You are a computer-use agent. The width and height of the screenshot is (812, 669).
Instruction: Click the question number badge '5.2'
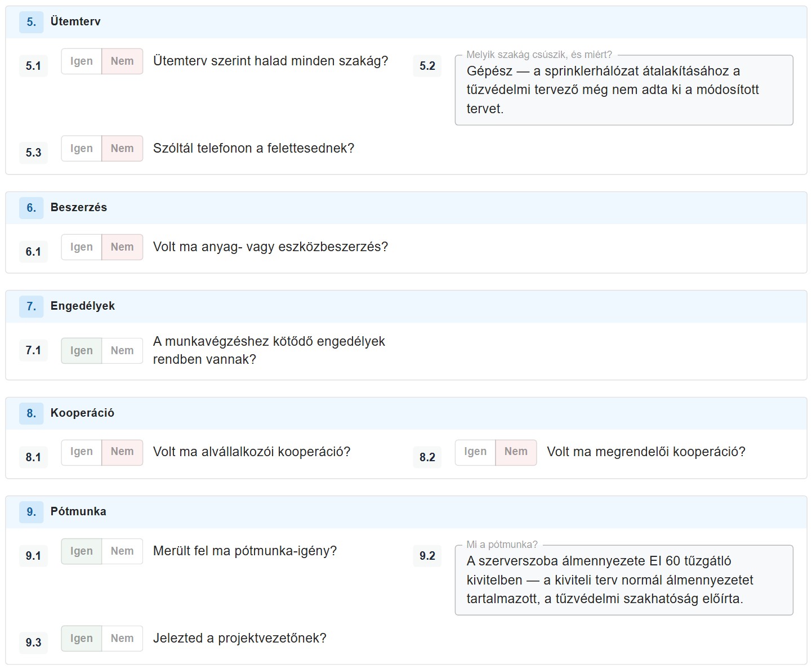coord(427,66)
